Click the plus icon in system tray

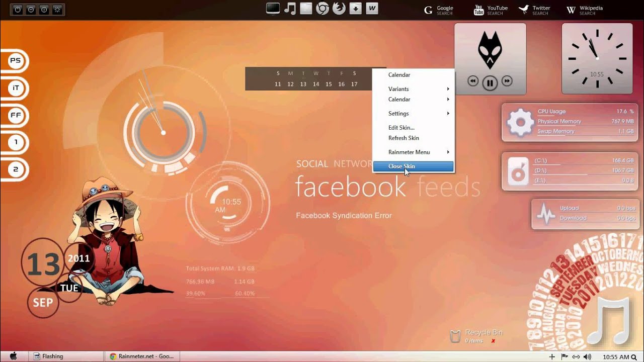(x=552, y=357)
